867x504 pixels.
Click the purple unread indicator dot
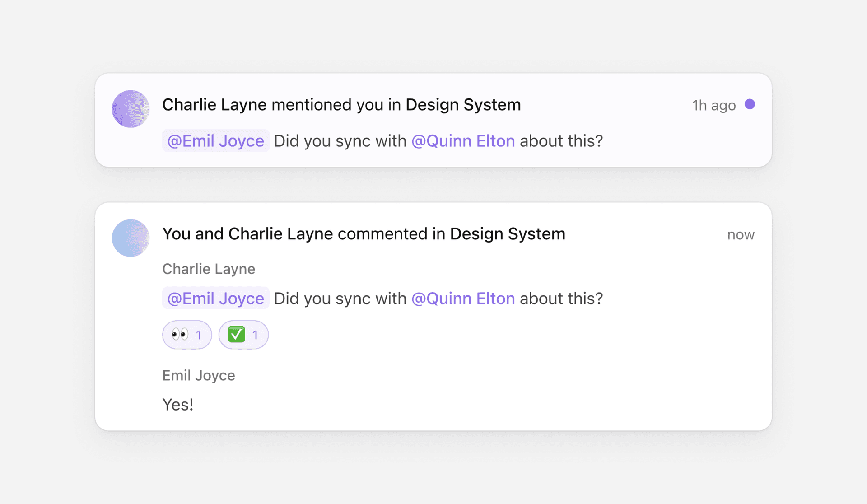[x=750, y=104]
